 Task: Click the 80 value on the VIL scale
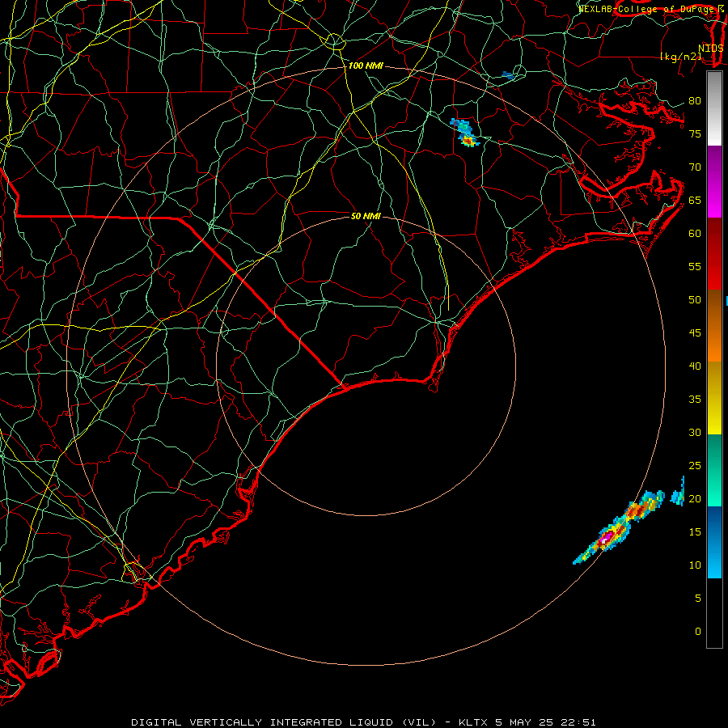(695, 101)
